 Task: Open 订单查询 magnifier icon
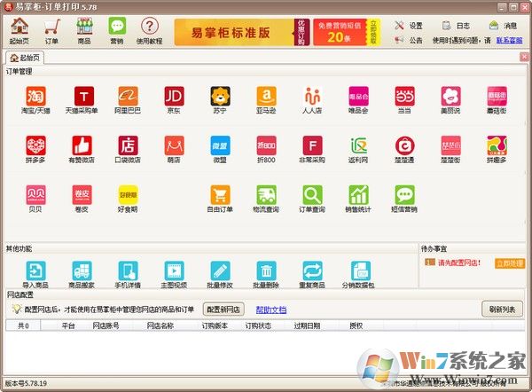point(312,195)
